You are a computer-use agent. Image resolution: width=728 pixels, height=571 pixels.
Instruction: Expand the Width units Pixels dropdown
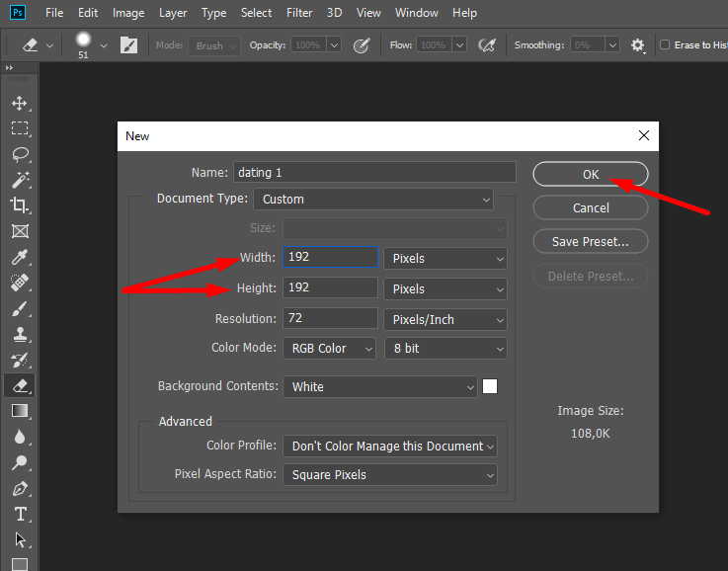(445, 258)
